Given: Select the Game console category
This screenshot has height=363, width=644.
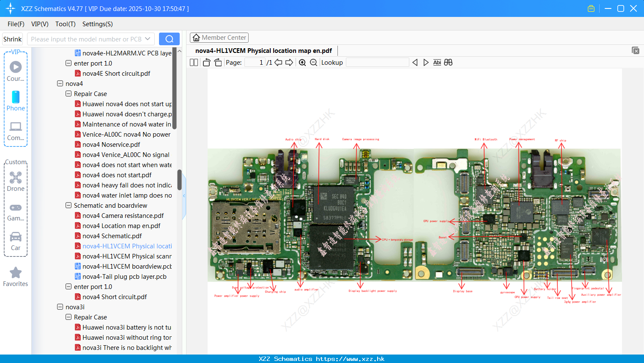Looking at the screenshot, I should click(16, 212).
